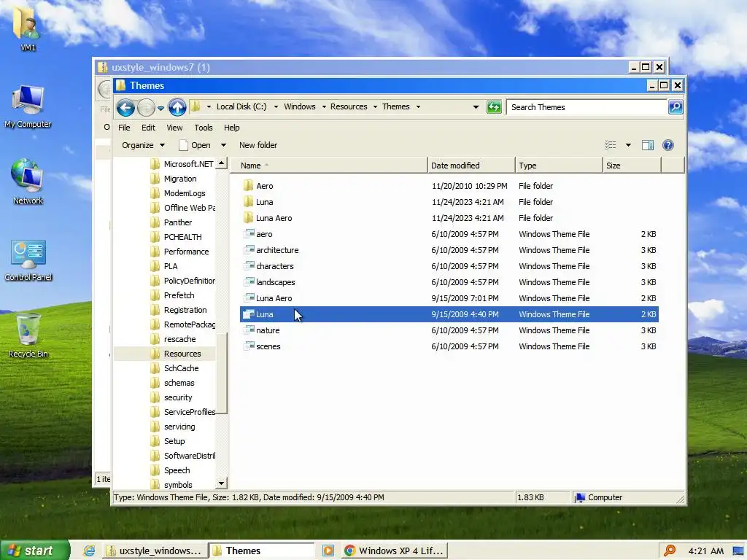The image size is (747, 560).
Task: Click the change view icon
Action: 611,145
